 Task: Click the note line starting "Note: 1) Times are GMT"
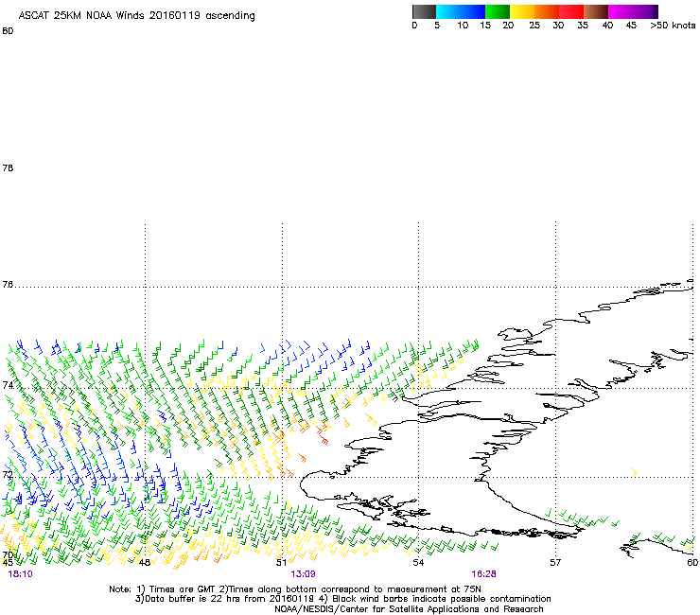pyautogui.click(x=295, y=589)
